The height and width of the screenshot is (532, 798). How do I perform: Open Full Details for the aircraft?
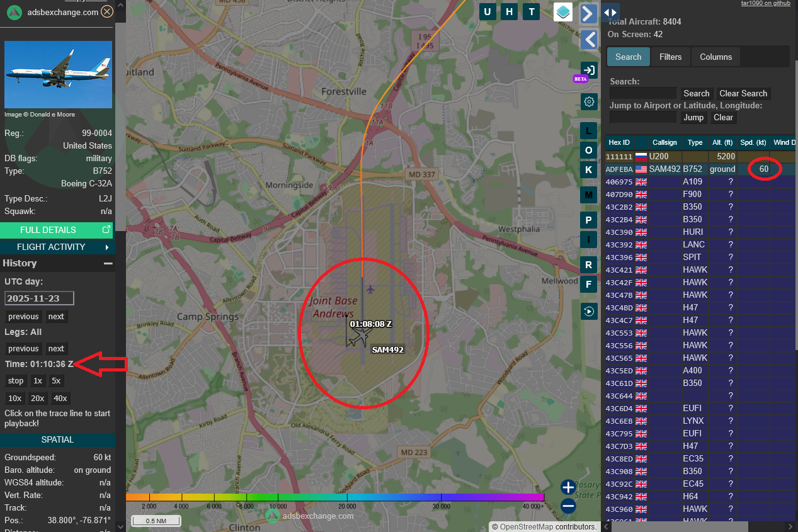[x=57, y=230]
